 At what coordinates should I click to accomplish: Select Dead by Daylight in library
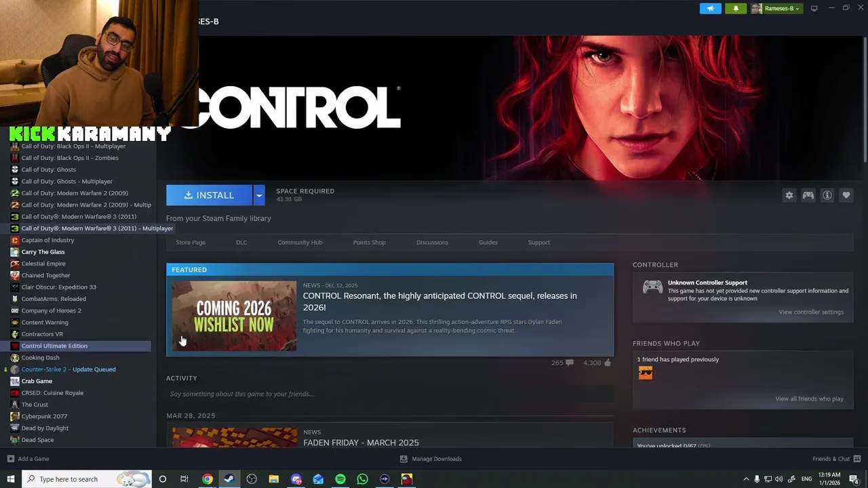pos(45,428)
